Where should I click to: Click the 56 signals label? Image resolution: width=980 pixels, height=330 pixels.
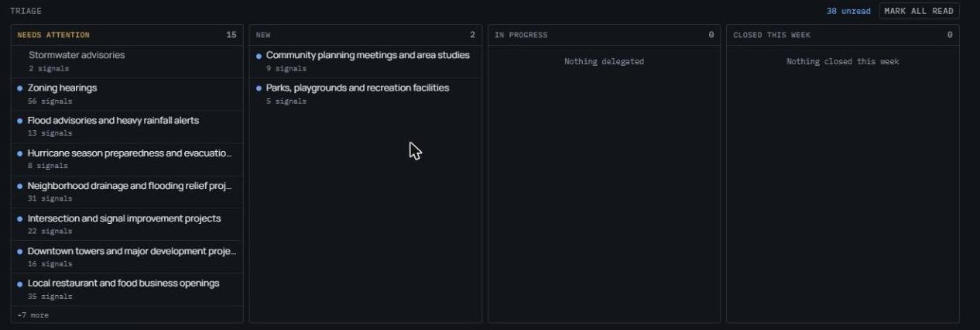coord(50,101)
